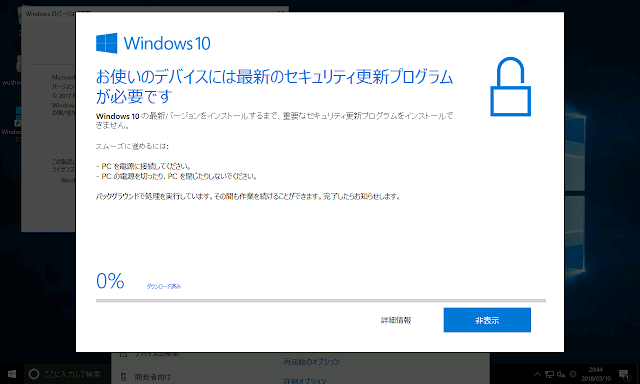Viewport: 640px width, 384px height.
Task: Click the Windows 10 logo in dialog
Action: (x=153, y=43)
